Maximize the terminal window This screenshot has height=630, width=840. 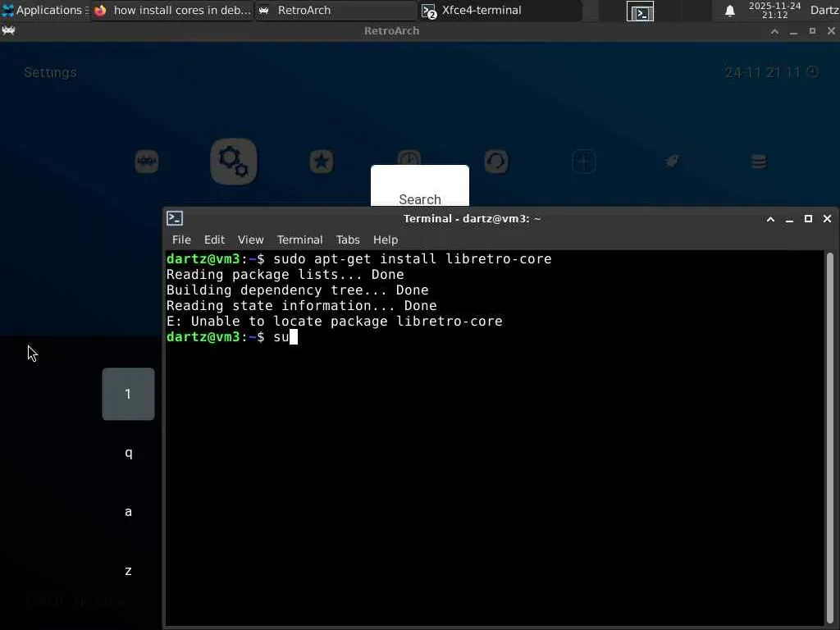tap(808, 218)
